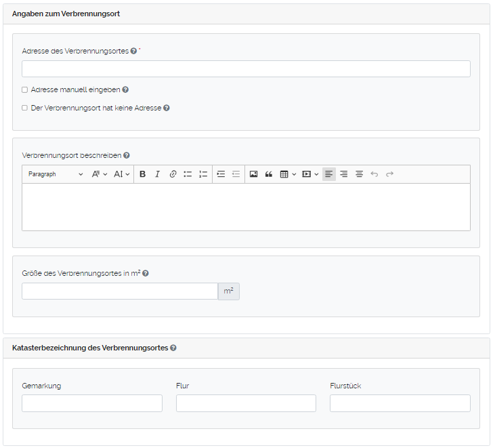This screenshot has height=448, width=493.
Task: Click the Adresse des Verbrennungsortes input field
Action: pyautogui.click(x=246, y=69)
